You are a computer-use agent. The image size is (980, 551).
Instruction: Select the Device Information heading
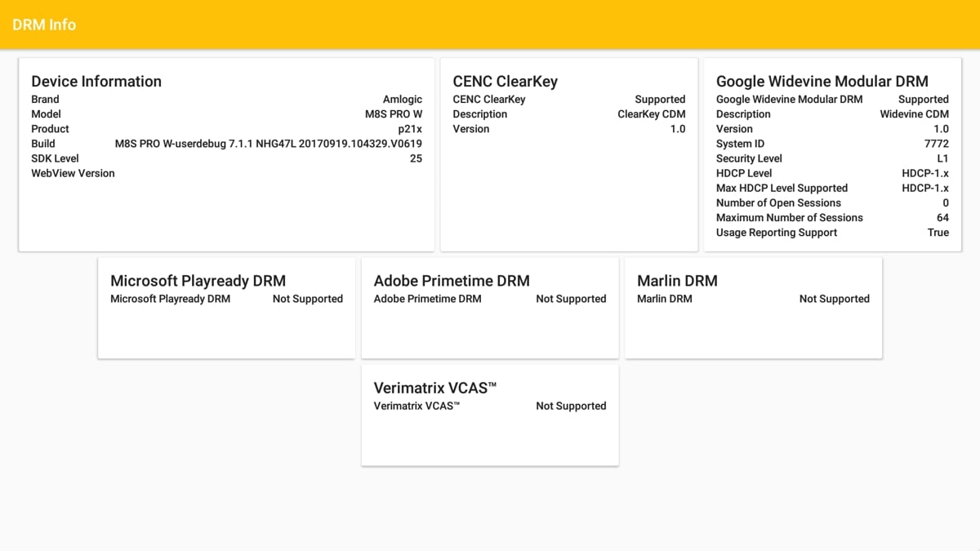(96, 81)
